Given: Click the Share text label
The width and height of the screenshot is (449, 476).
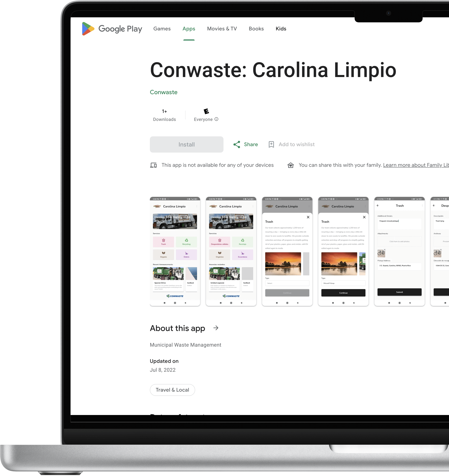Looking at the screenshot, I should (251, 144).
